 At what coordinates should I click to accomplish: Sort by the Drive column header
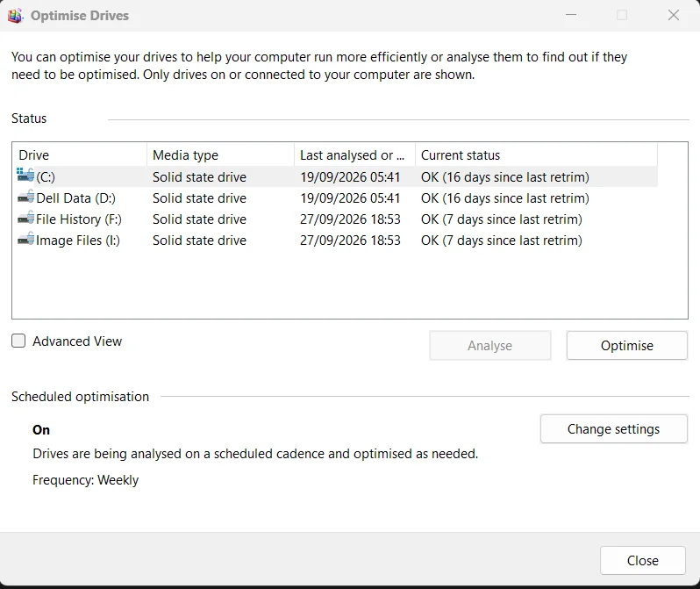pyautogui.click(x=80, y=155)
